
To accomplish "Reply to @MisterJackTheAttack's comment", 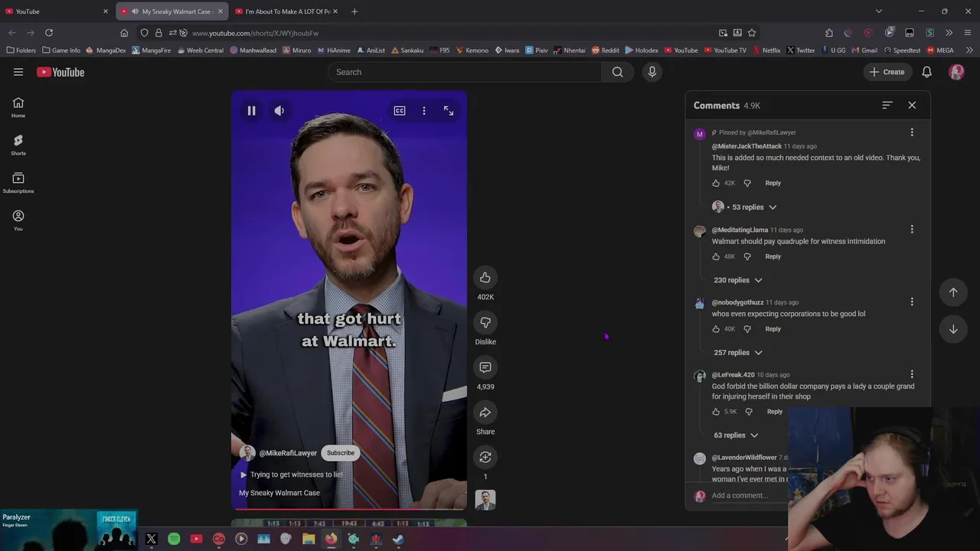I will coord(773,184).
